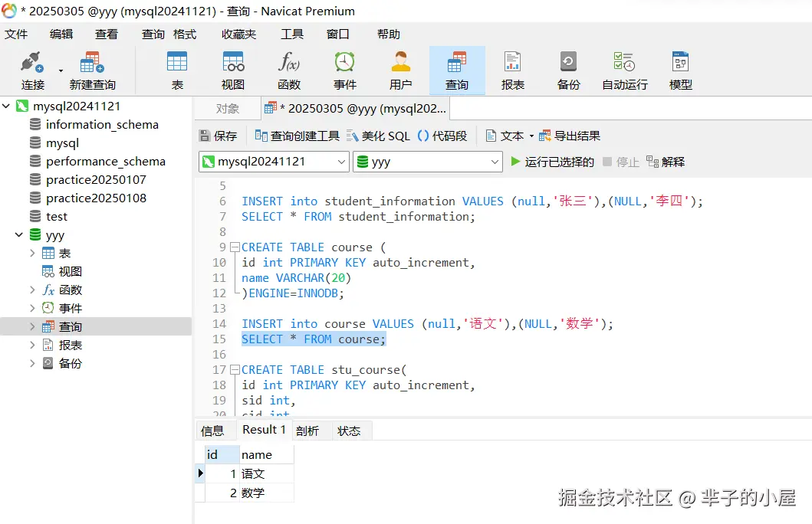Open the 事件 (Event) toolbar icon
The image size is (812, 524).
point(345,70)
